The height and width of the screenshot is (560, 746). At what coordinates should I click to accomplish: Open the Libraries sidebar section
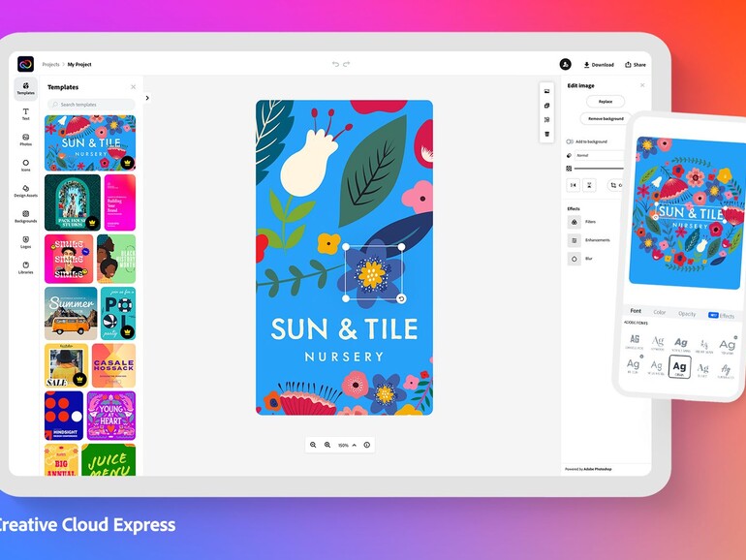coord(26,267)
